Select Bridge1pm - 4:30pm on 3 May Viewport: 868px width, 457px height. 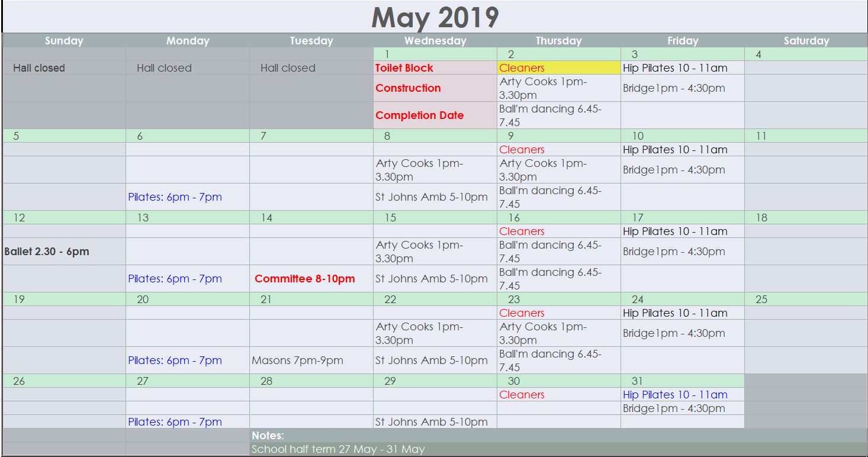[x=674, y=88]
